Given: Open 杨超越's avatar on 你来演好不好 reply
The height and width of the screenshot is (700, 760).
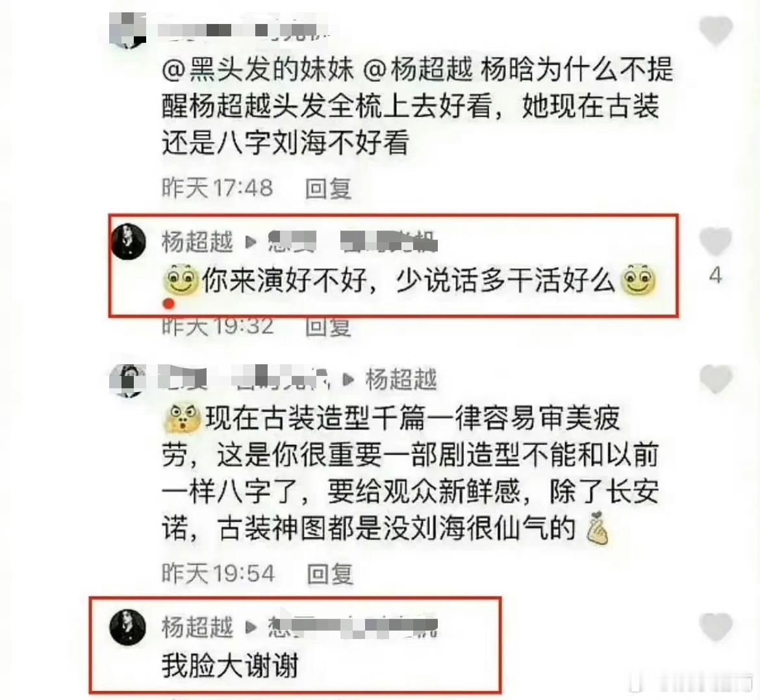Looking at the screenshot, I should [x=129, y=242].
